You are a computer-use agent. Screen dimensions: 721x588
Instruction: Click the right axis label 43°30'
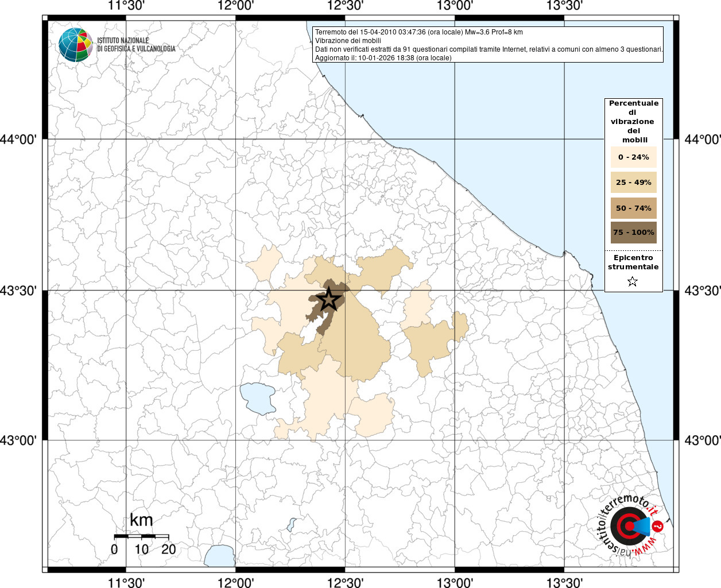(702, 291)
